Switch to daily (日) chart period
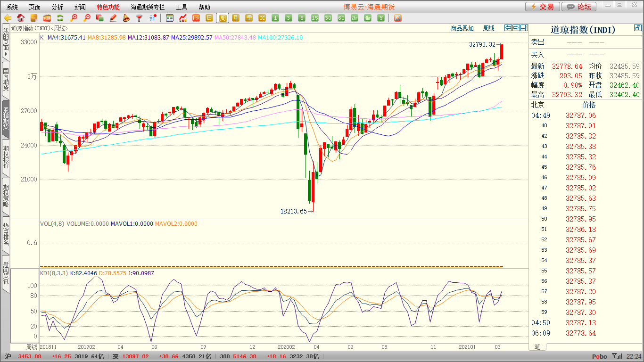Viewport: 644px width, 362px height. 209,18
